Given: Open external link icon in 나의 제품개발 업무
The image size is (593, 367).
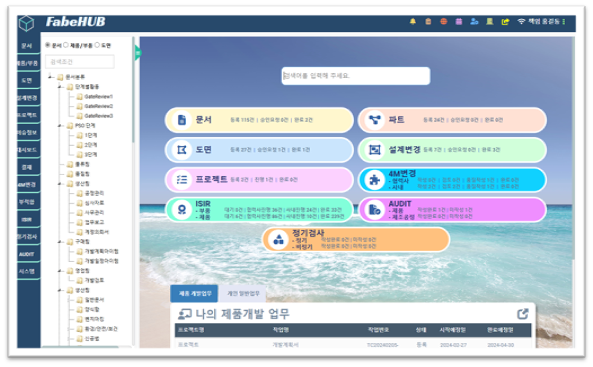Looking at the screenshot, I should [x=523, y=314].
